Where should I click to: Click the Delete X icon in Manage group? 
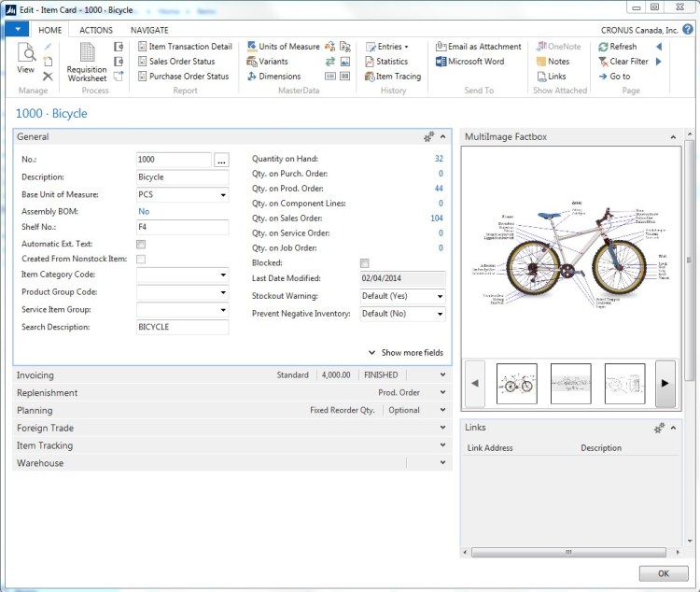click(x=48, y=77)
